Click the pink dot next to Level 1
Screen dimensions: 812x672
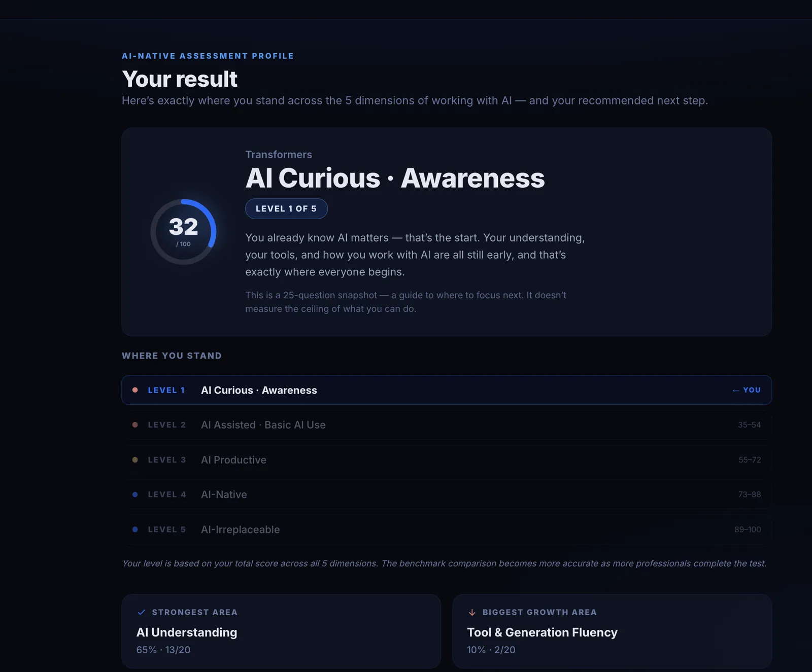(135, 390)
